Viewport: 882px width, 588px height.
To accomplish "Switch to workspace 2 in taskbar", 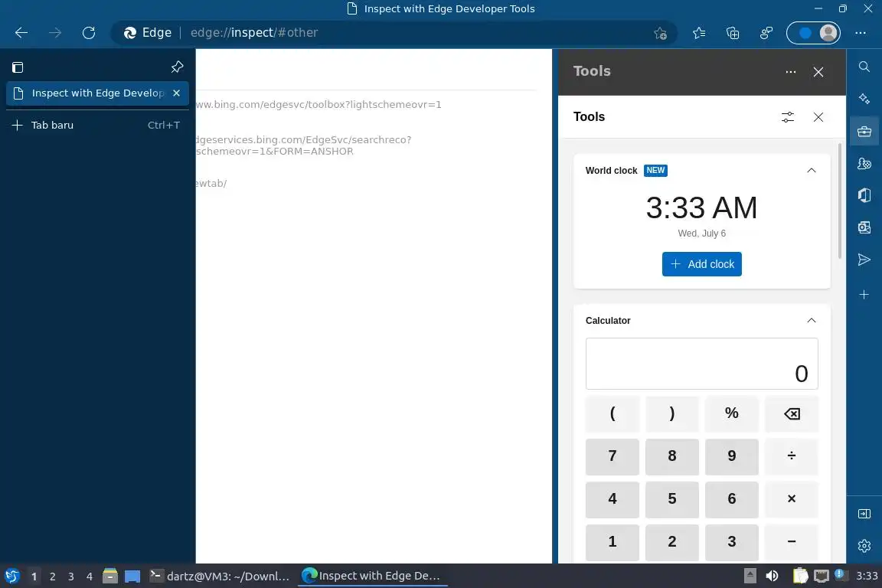I will (52, 577).
